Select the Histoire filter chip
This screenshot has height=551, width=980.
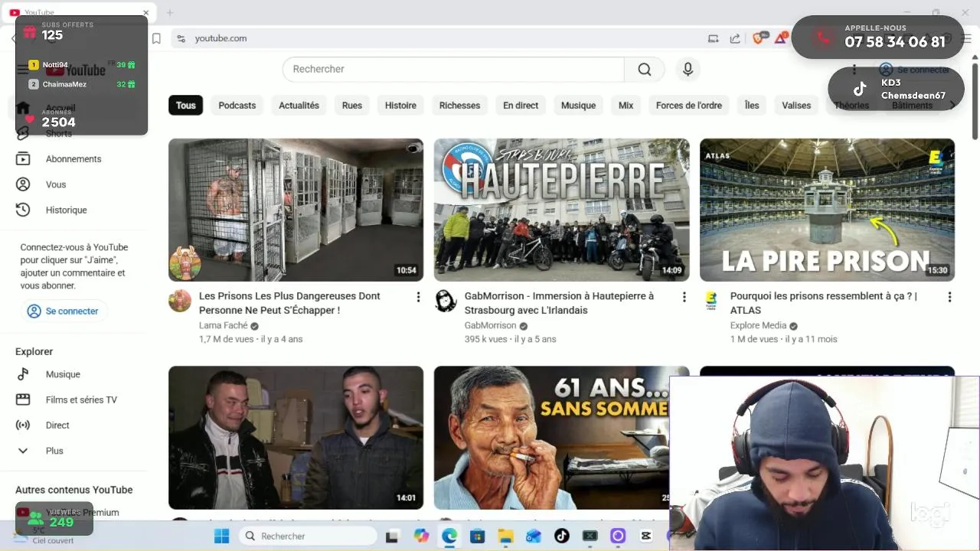[400, 106]
